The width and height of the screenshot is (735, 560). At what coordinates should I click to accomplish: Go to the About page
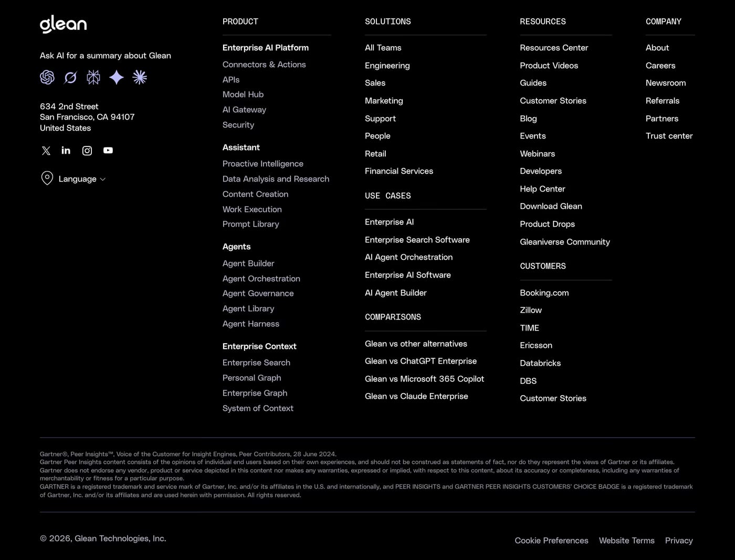[x=657, y=48]
